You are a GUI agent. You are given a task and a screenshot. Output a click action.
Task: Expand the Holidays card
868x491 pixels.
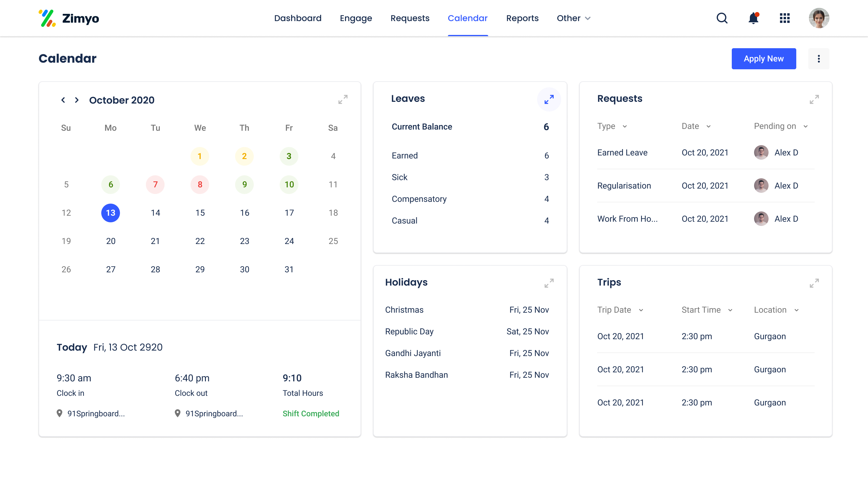pyautogui.click(x=549, y=283)
